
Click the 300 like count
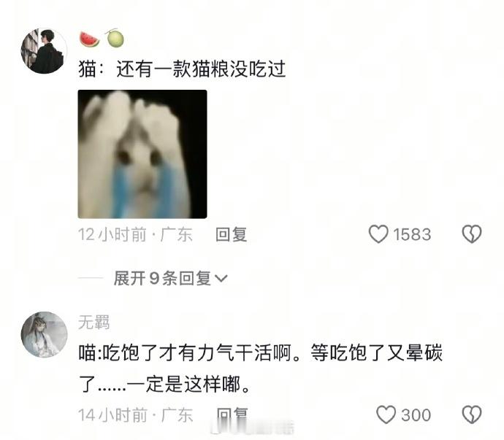coord(416,415)
